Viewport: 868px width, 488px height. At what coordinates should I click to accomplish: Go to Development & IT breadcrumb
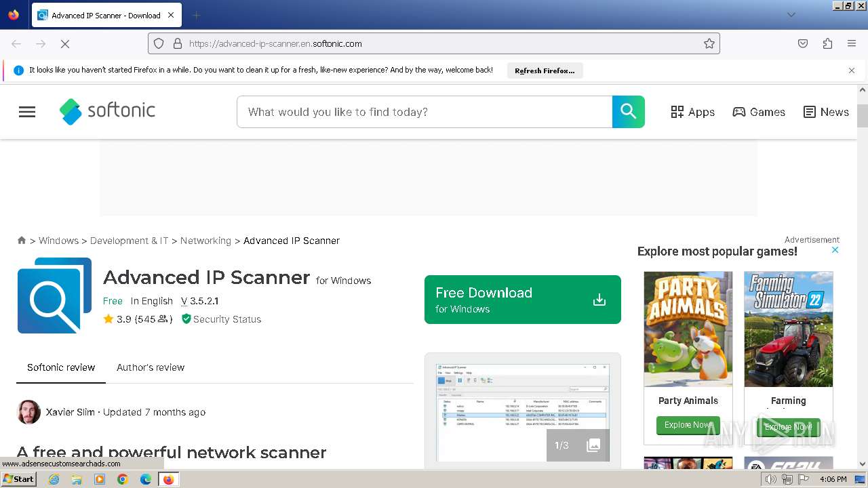coord(129,241)
